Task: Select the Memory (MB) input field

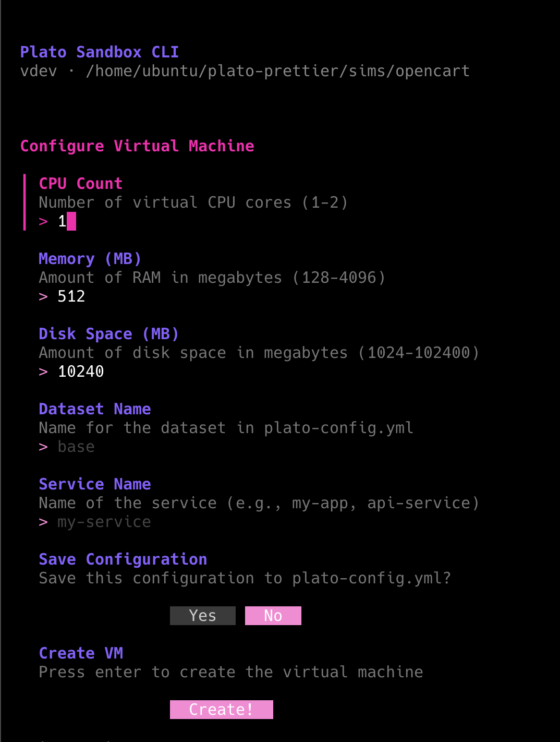Action: tap(71, 296)
